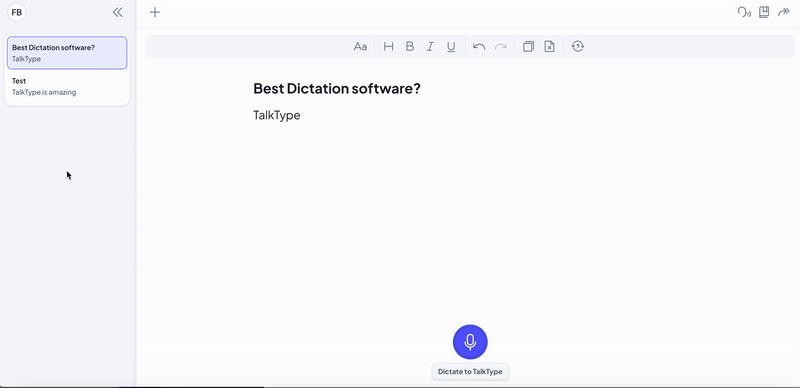Click the share forward arrow icon
Image resolution: width=800 pixels, height=388 pixels.
coord(783,12)
